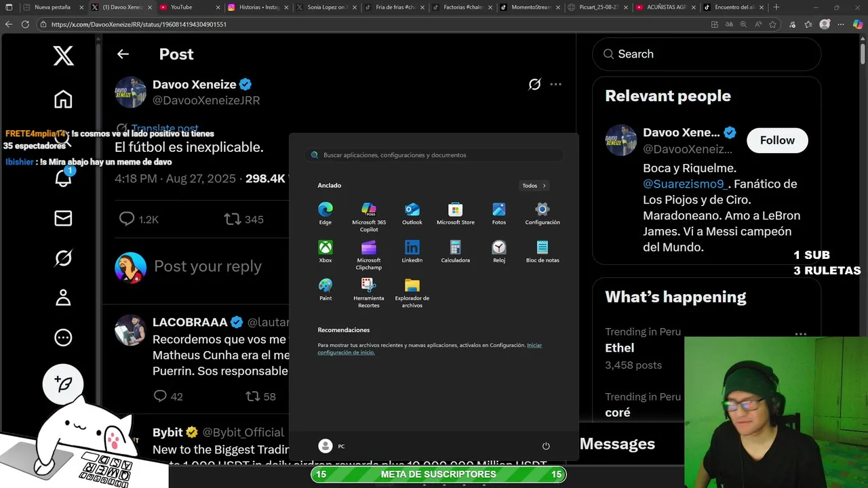
Task: Click the browser back arrow
Action: [x=9, y=24]
